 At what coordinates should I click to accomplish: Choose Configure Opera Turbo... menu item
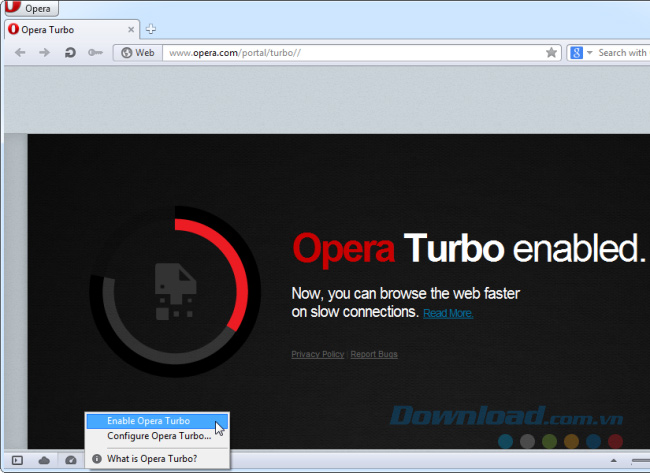pyautogui.click(x=157, y=436)
